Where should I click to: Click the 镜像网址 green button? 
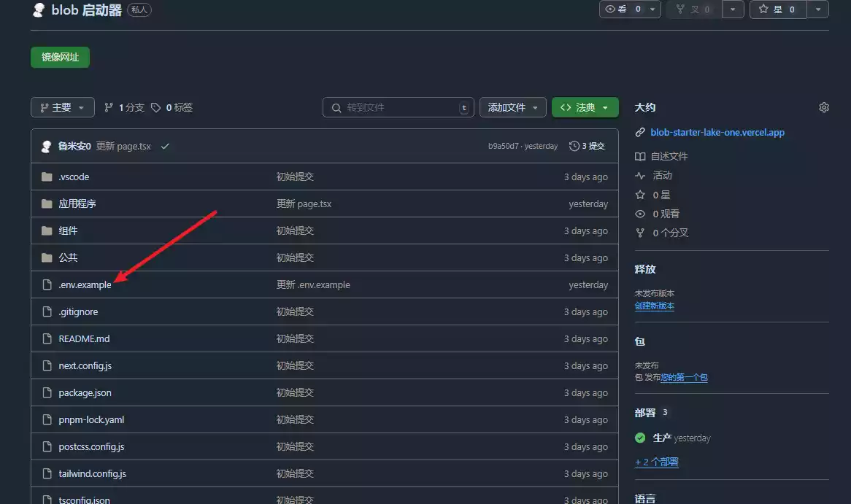[60, 57]
